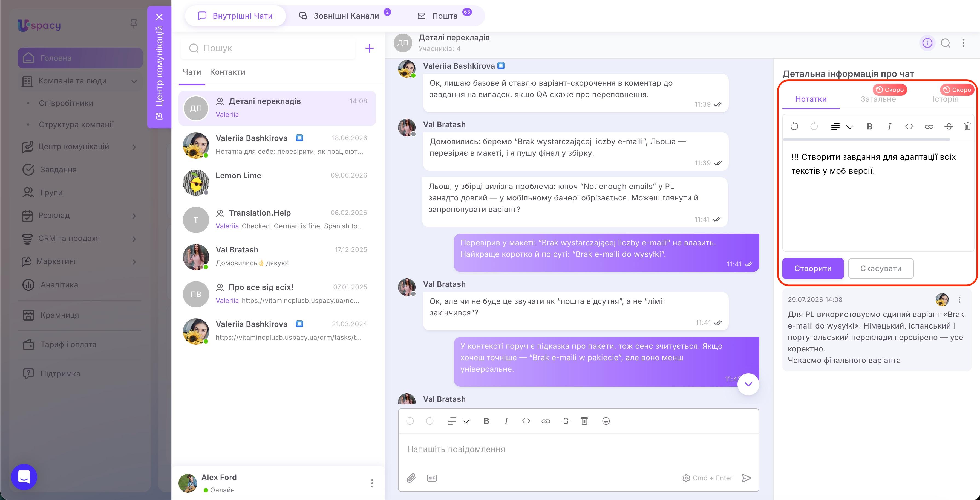Apply bold in the message composer
The width and height of the screenshot is (980, 500).
[x=486, y=421]
